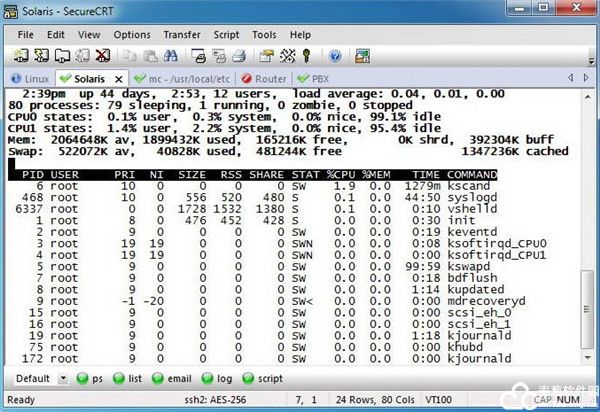Close the Solaris tab with X

[x=119, y=79]
